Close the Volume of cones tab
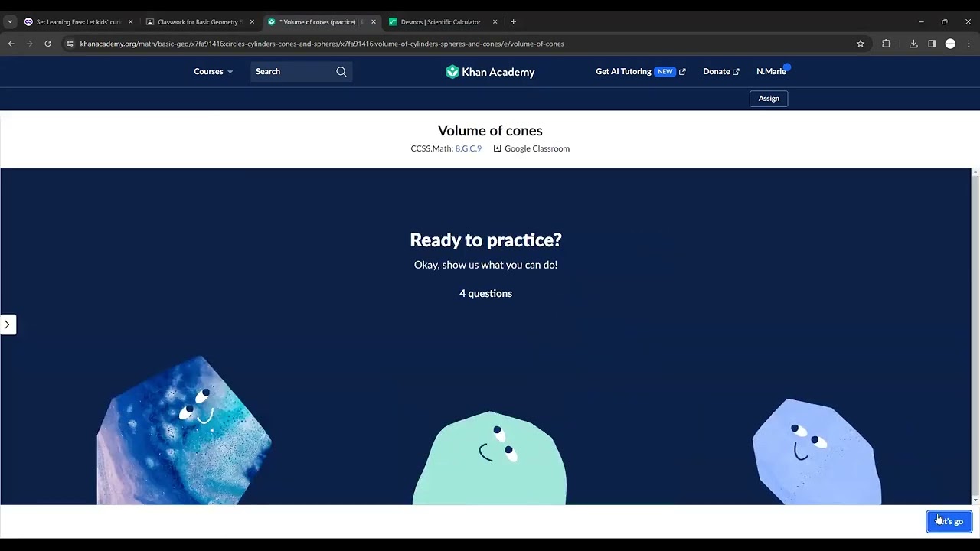The width and height of the screenshot is (980, 551). click(374, 22)
